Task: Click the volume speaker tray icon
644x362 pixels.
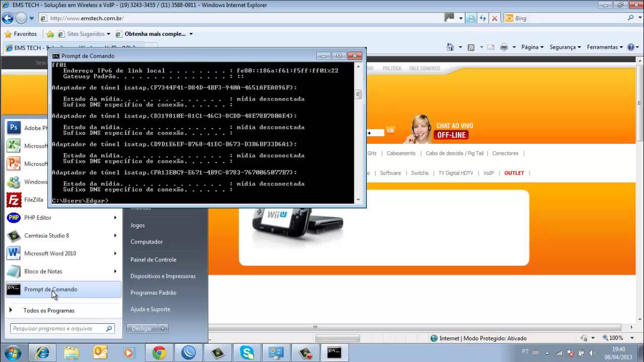Action: pyautogui.click(x=592, y=353)
